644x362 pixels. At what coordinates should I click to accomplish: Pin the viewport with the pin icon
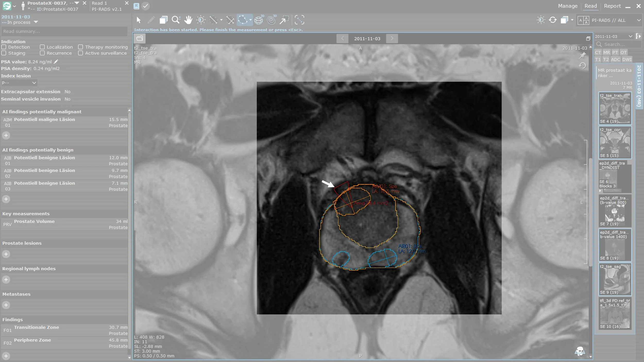pyautogui.click(x=583, y=55)
